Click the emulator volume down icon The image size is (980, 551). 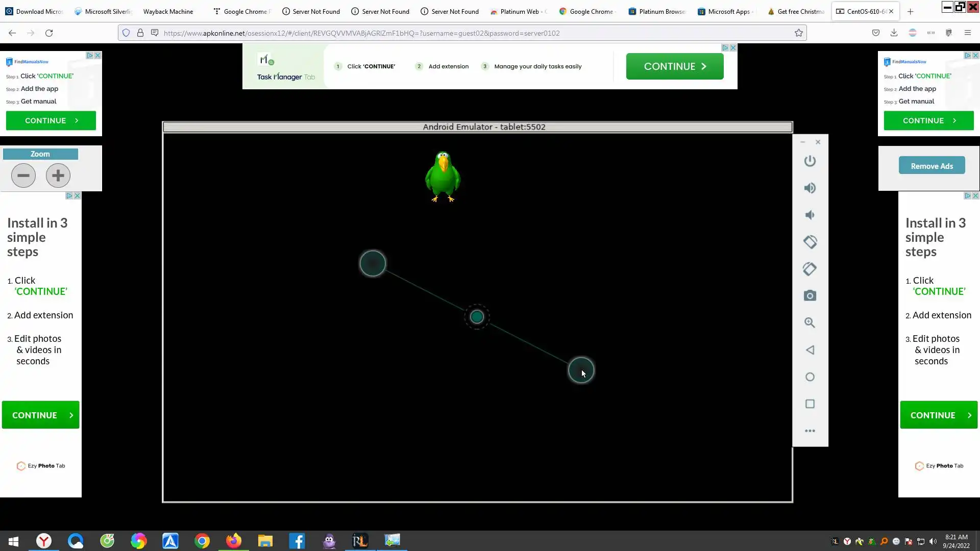point(810,215)
